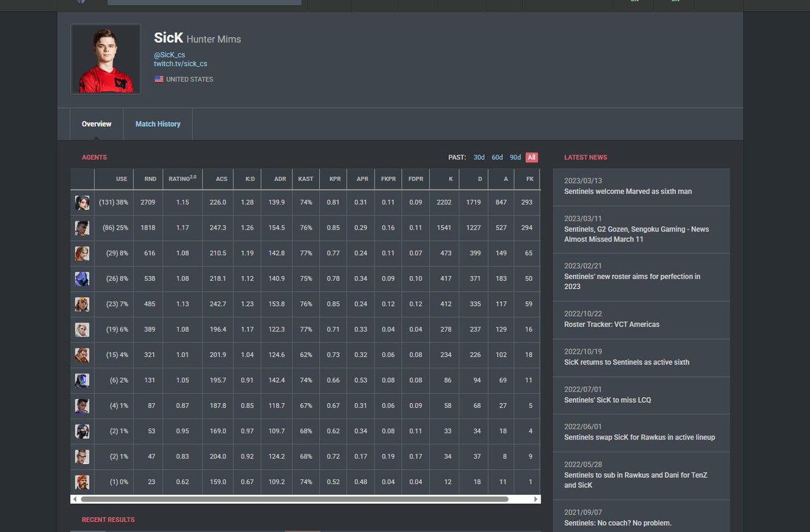Screen dimensions: 810x532
Task: Open the twitch.tv/sick_cs link
Action: tap(180, 64)
